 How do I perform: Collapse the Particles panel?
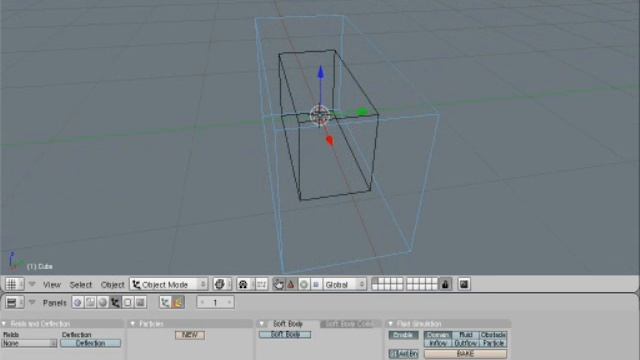[132, 324]
